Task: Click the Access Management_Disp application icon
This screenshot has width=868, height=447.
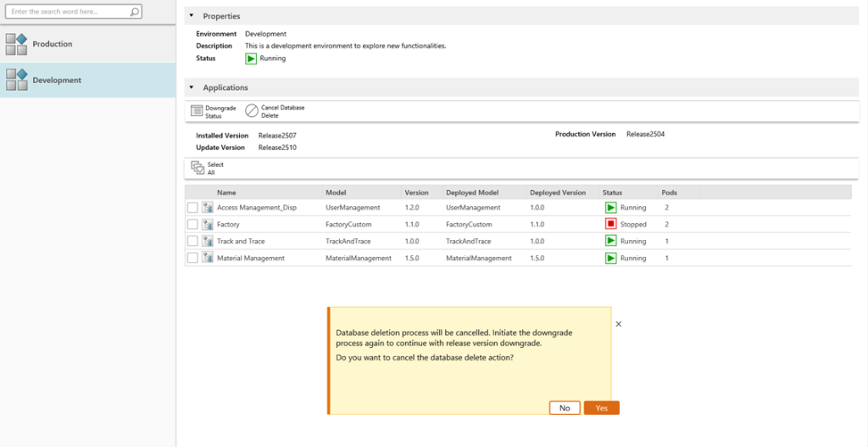Action: (208, 208)
